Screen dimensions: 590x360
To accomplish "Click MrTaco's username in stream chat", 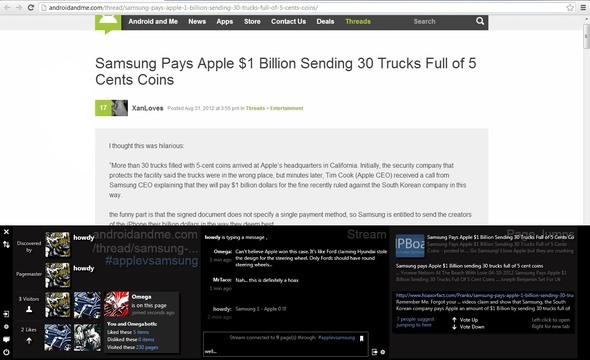I will pos(222,280).
